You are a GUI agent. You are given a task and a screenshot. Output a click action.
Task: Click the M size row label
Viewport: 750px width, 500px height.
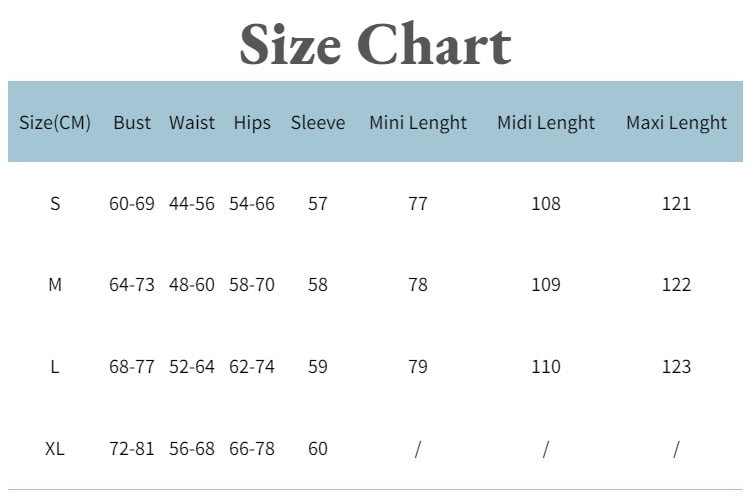(55, 285)
